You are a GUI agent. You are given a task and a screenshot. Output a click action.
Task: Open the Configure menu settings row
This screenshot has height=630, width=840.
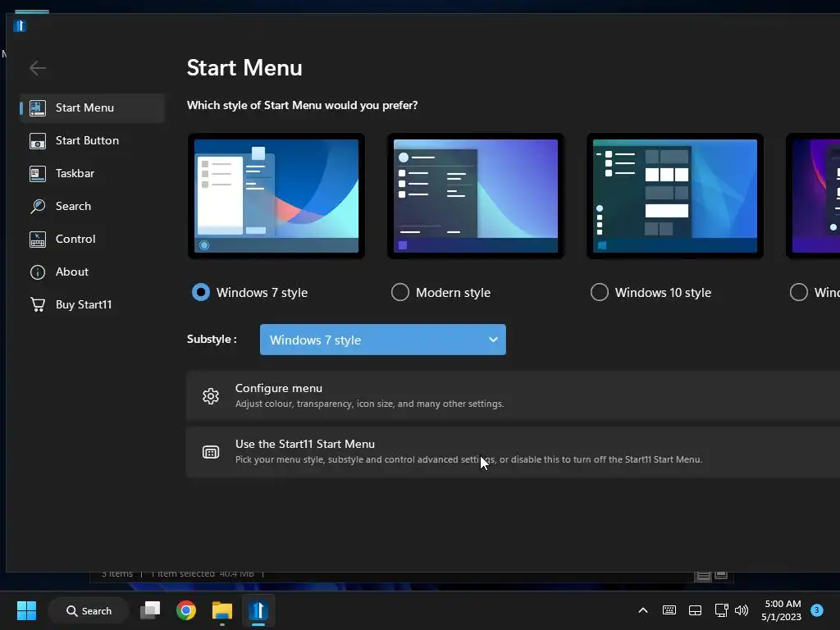pos(513,396)
